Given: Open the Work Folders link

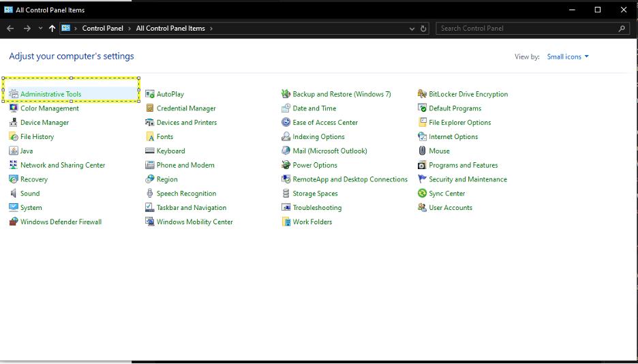Looking at the screenshot, I should click(x=312, y=222).
